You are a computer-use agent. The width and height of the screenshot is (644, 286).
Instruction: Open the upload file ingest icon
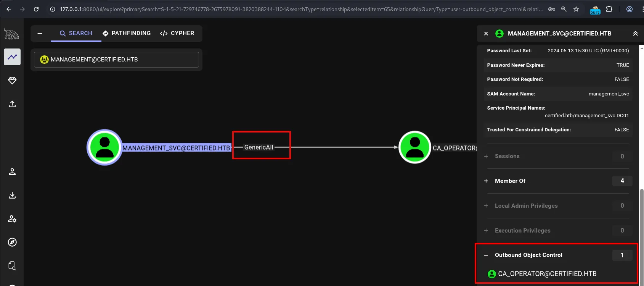[12, 104]
